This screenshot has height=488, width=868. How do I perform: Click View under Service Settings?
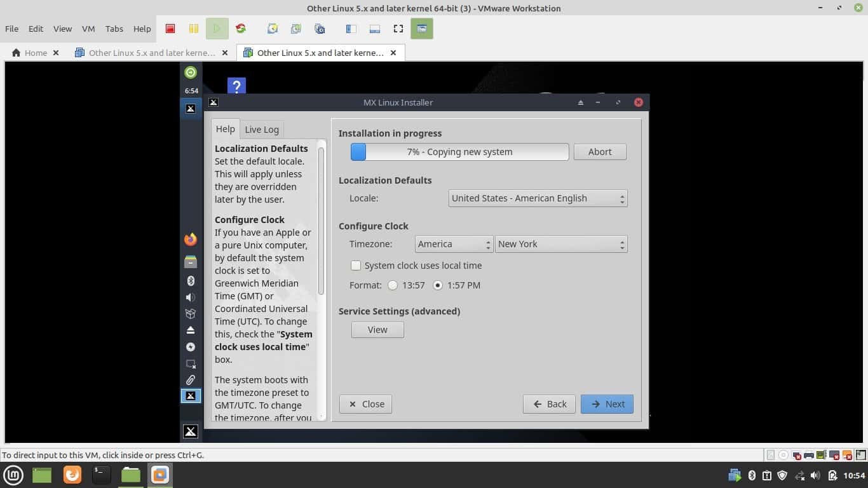coord(377,330)
